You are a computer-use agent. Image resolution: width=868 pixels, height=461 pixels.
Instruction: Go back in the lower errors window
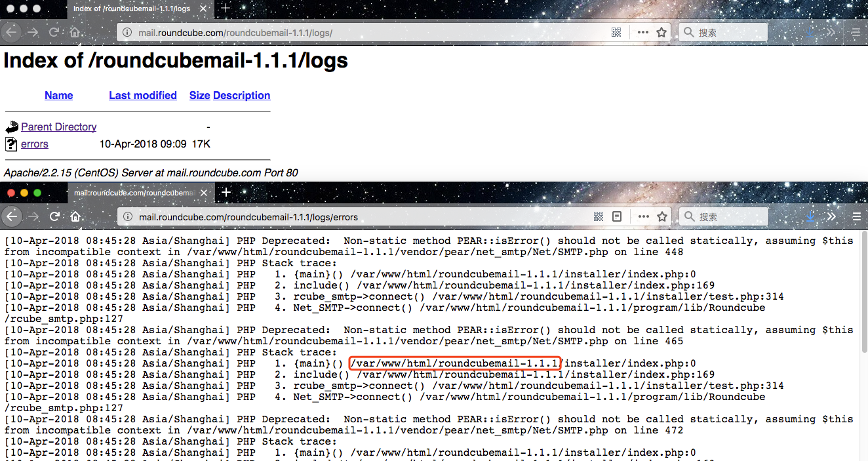coord(12,216)
